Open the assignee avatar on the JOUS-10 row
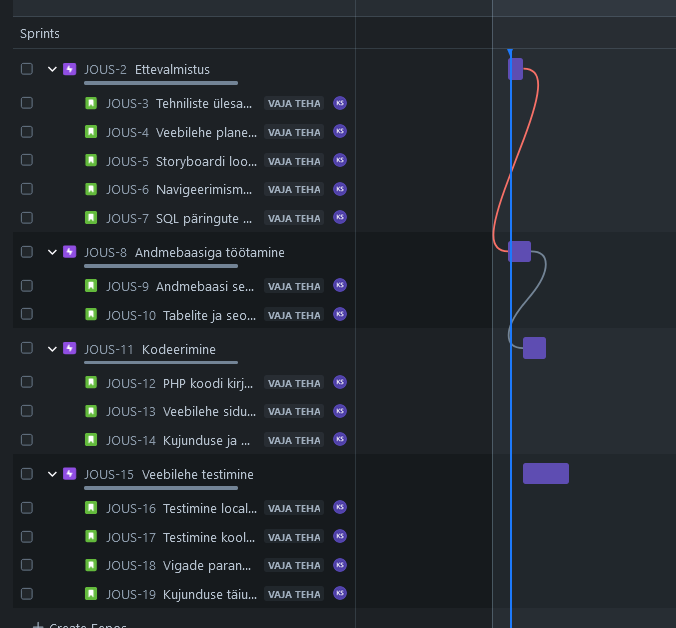The width and height of the screenshot is (676, 628). point(340,314)
